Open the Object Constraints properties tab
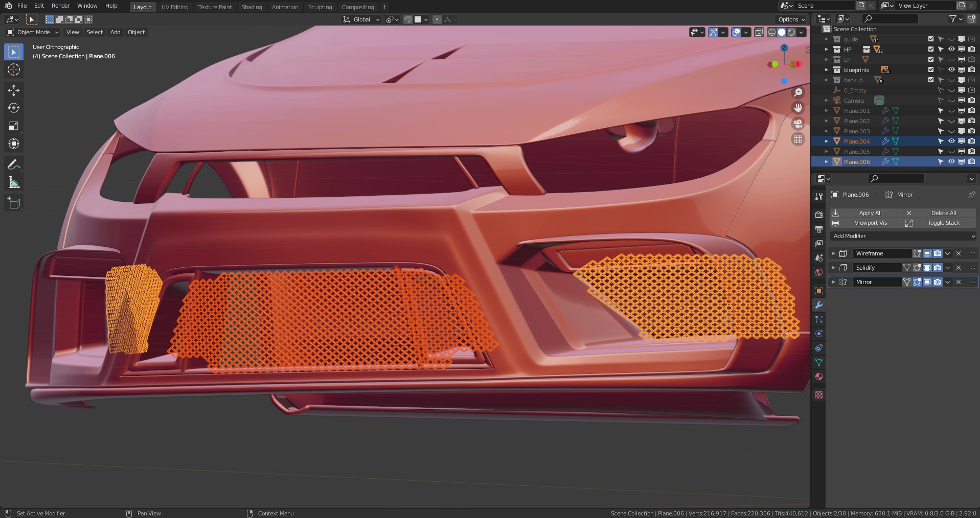Viewport: 980px width, 518px height. tap(819, 348)
